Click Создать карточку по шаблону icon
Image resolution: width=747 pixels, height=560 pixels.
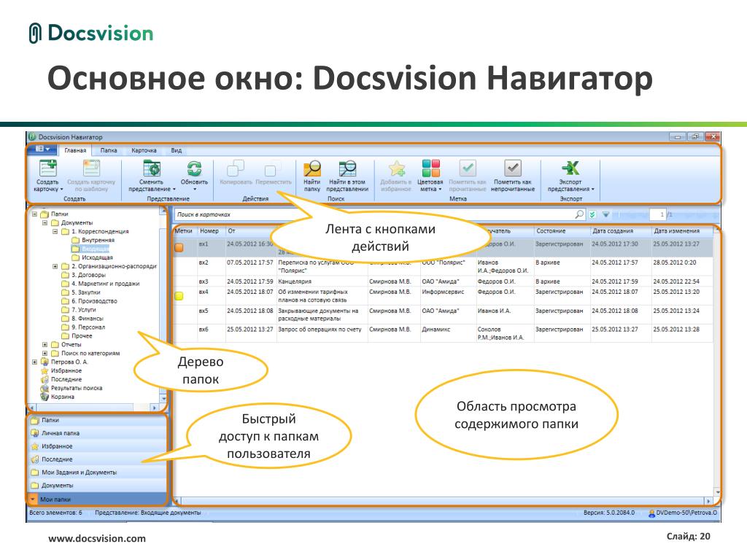(x=91, y=168)
